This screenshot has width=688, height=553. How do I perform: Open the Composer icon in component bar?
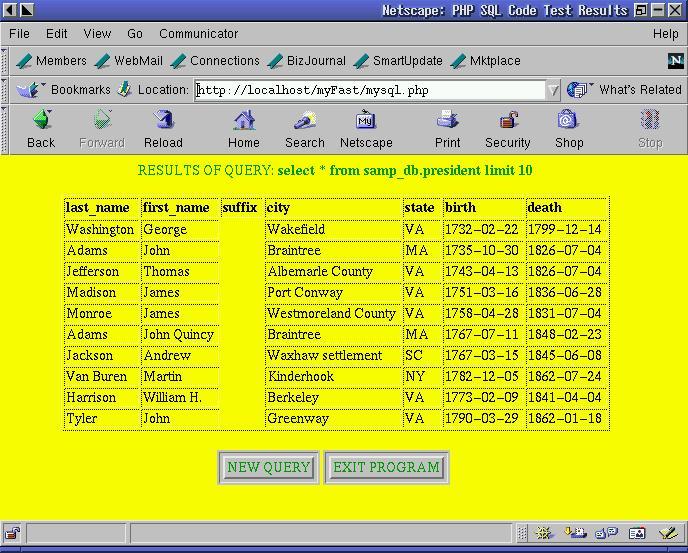[x=666, y=533]
